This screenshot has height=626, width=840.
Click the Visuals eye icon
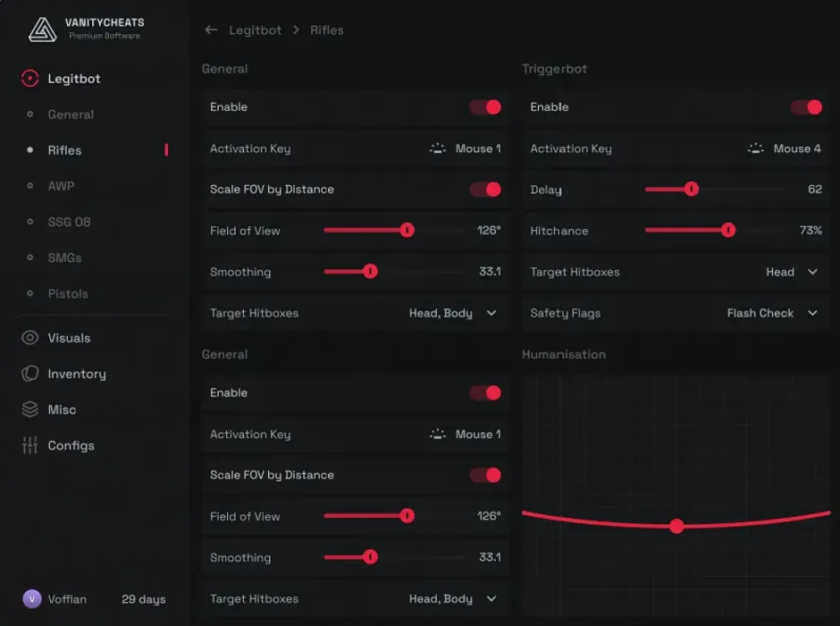[30, 338]
